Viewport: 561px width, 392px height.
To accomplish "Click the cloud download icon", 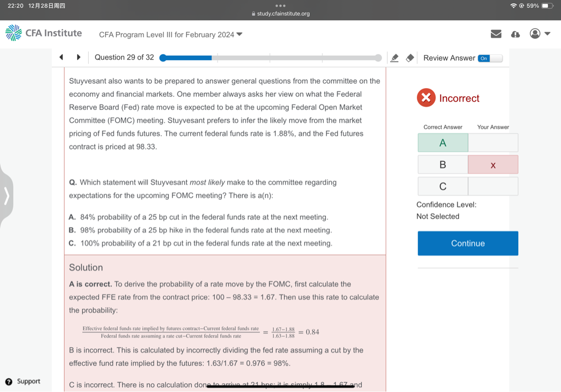I will [515, 34].
